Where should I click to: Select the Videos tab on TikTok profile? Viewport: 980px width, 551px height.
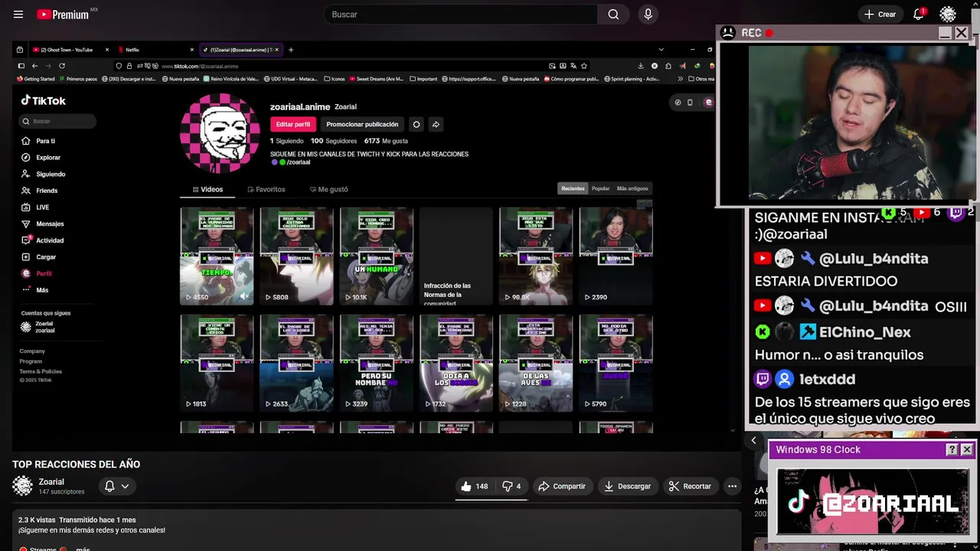click(207, 189)
